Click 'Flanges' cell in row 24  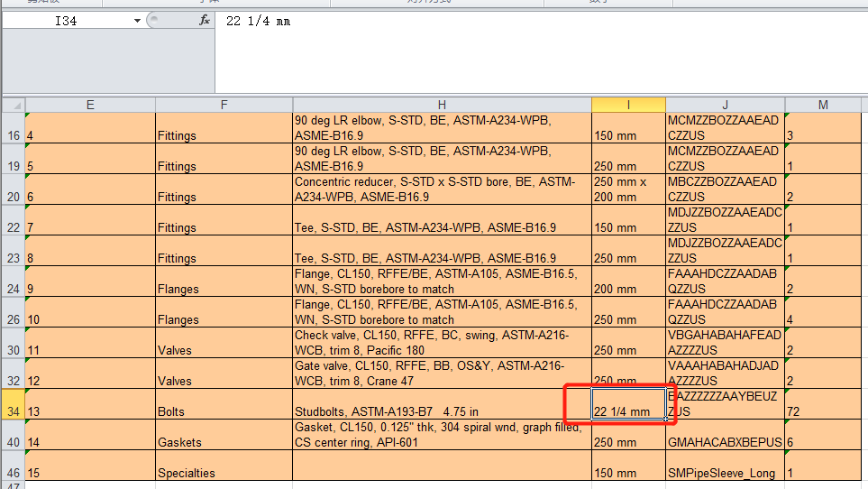pos(224,281)
